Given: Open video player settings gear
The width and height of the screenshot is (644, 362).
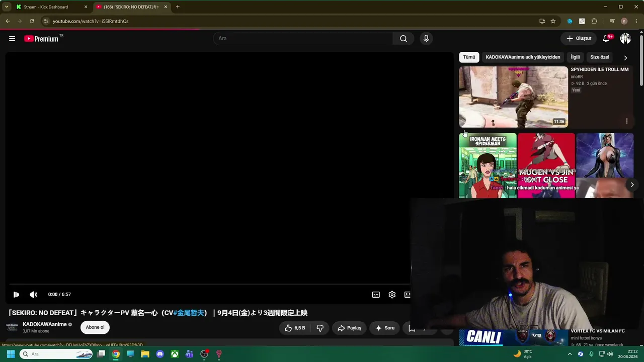Looking at the screenshot, I should tap(392, 295).
